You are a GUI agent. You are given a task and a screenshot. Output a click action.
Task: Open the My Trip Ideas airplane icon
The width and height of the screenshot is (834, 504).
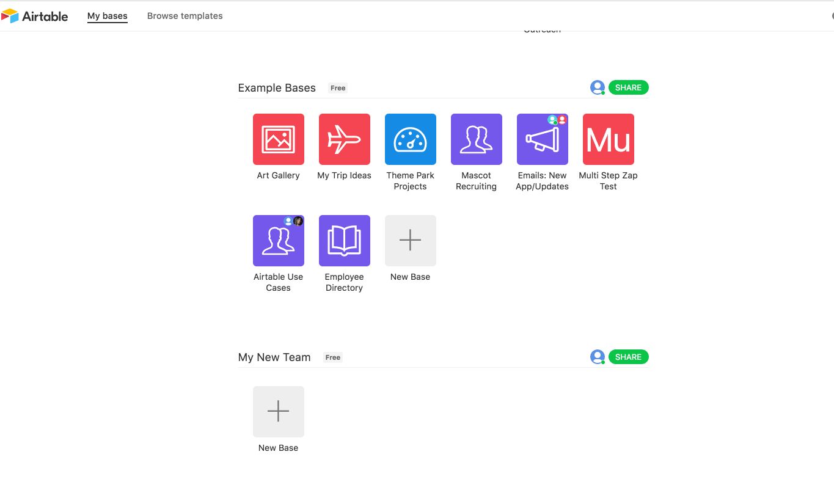344,139
